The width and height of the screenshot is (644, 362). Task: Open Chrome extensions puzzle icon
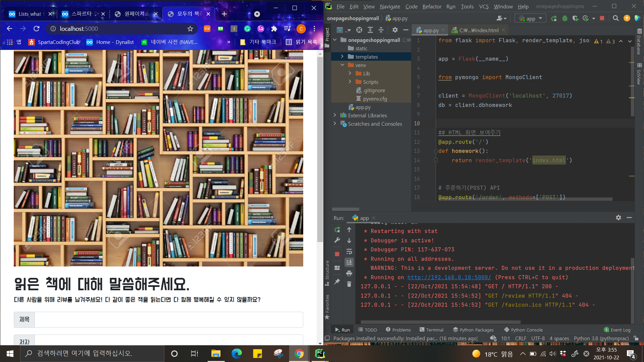point(274,29)
